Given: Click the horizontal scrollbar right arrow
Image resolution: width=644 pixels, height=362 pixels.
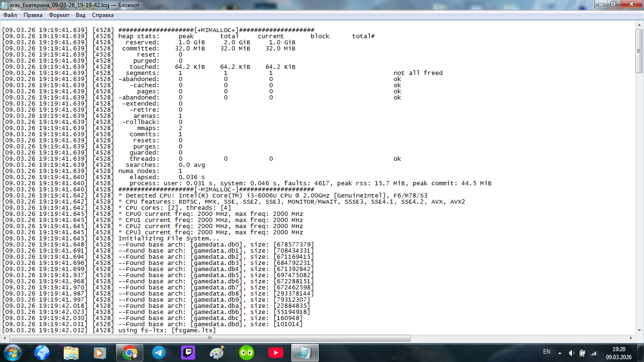Looking at the screenshot, I should (631, 338).
